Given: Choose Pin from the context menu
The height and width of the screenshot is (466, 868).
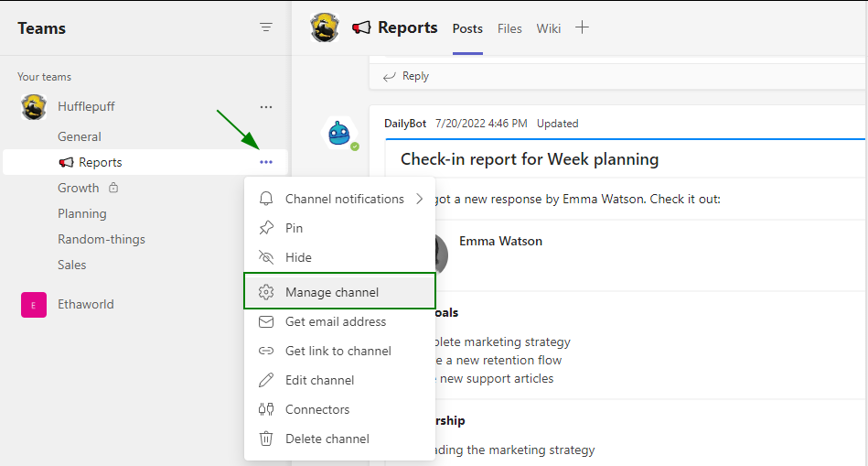Looking at the screenshot, I should pos(340,228).
